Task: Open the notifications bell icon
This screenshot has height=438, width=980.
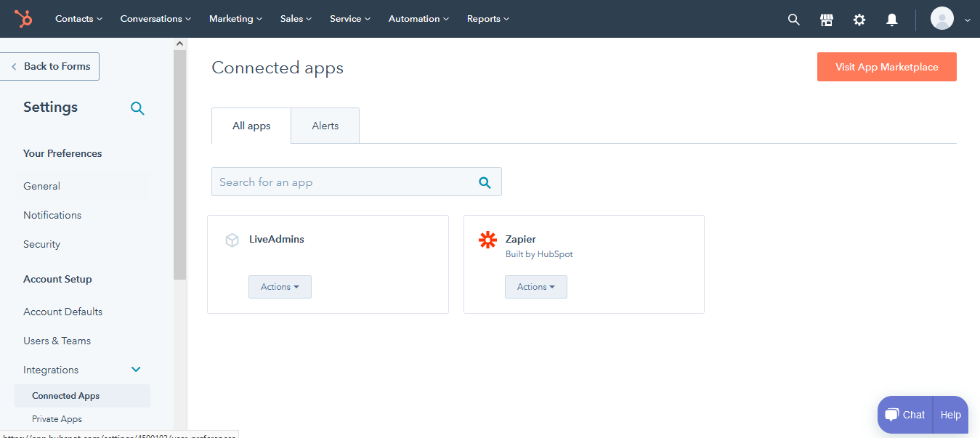Action: click(x=892, y=20)
